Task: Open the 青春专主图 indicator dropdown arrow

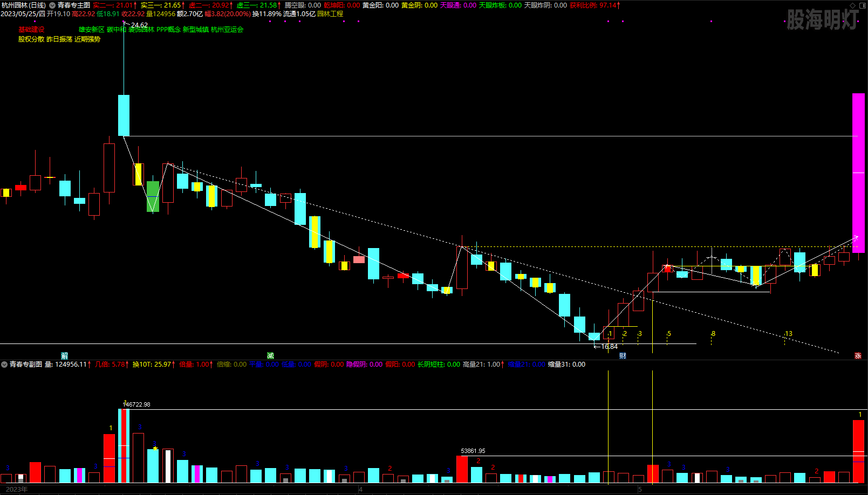Action: 52,5
